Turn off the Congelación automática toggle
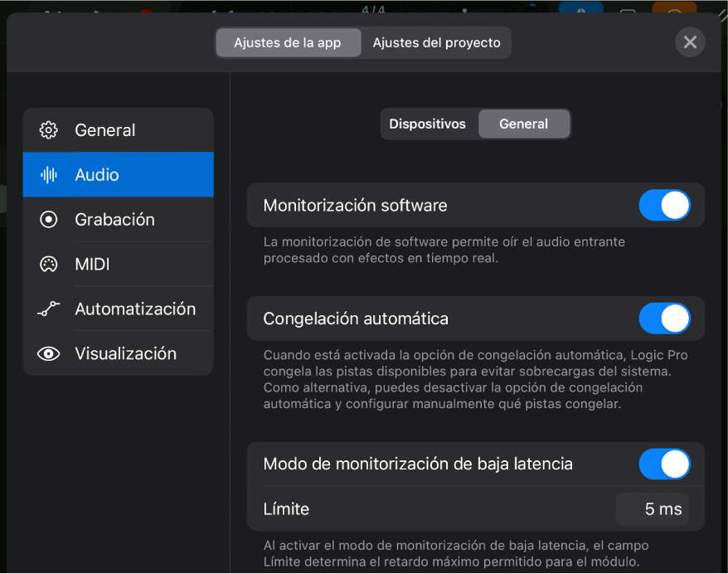Viewport: 728px width, 574px height. pyautogui.click(x=664, y=319)
